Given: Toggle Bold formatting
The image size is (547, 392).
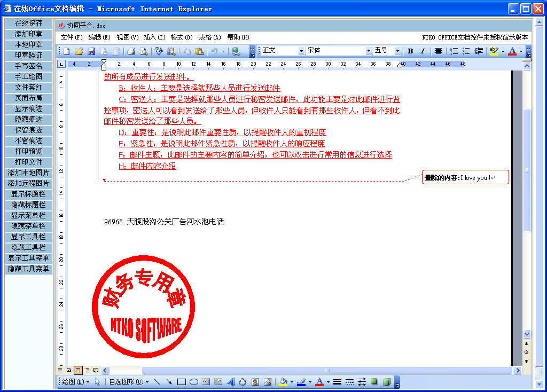Looking at the screenshot, I should pyautogui.click(x=410, y=51).
